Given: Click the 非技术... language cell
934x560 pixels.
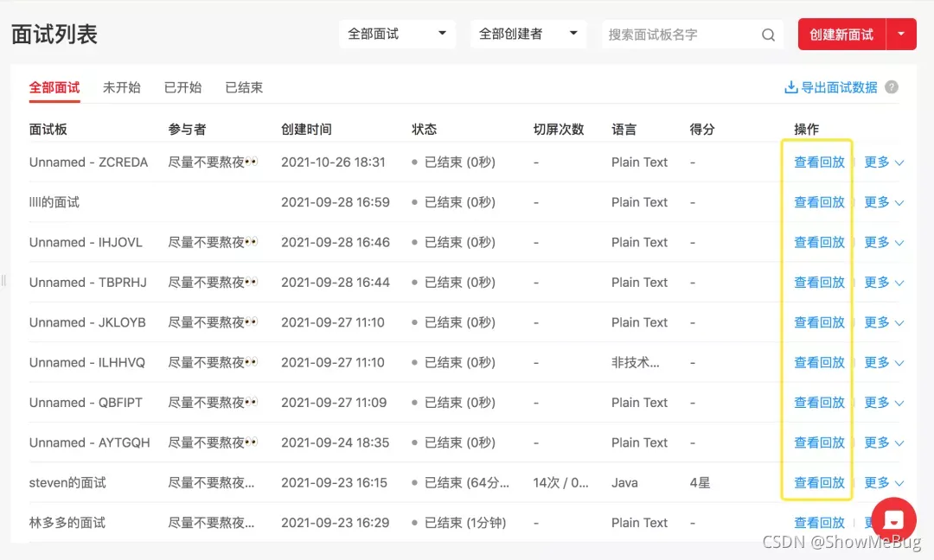Looking at the screenshot, I should pos(635,362).
